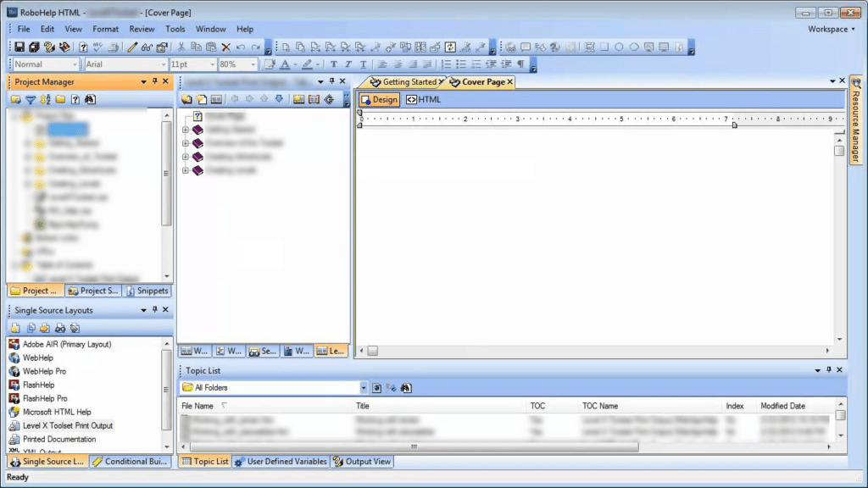Click the sort icon in Project Manager toolbar
868x488 pixels.
point(45,99)
